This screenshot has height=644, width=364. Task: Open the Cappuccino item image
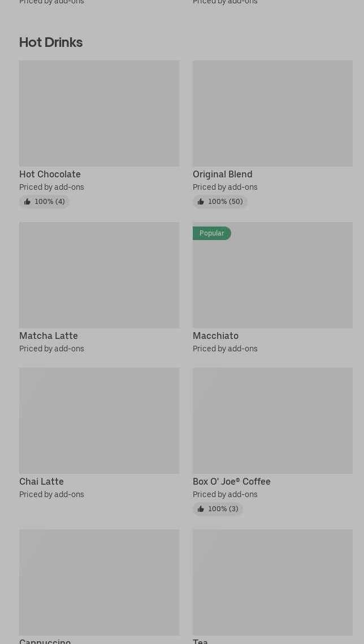[99, 582]
